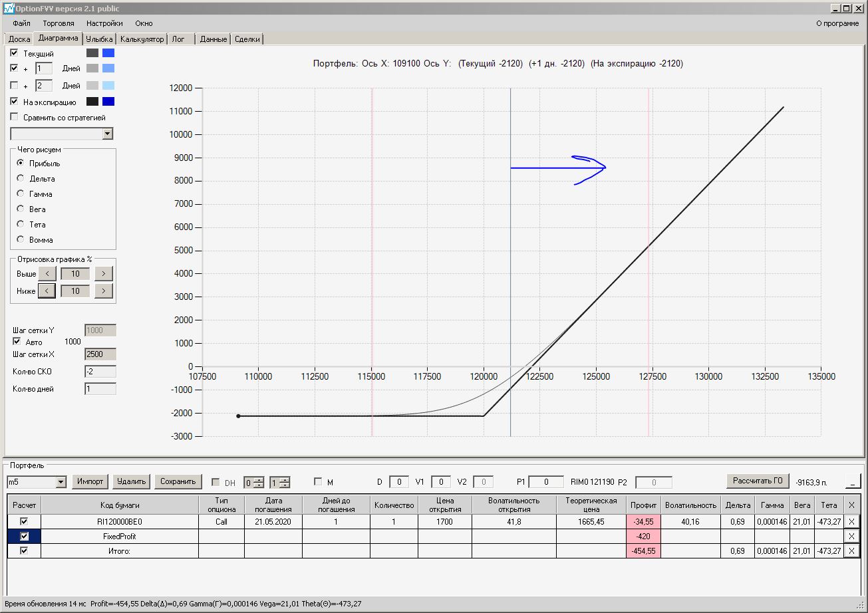
Task: Uncheck the Авто grid step checkbox
Action: 17,342
